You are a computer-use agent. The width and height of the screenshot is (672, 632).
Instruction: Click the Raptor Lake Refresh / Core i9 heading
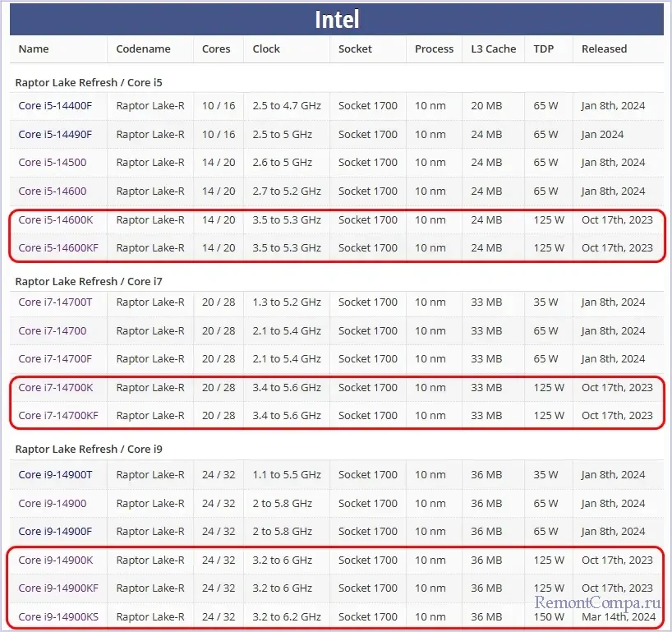pos(89,450)
